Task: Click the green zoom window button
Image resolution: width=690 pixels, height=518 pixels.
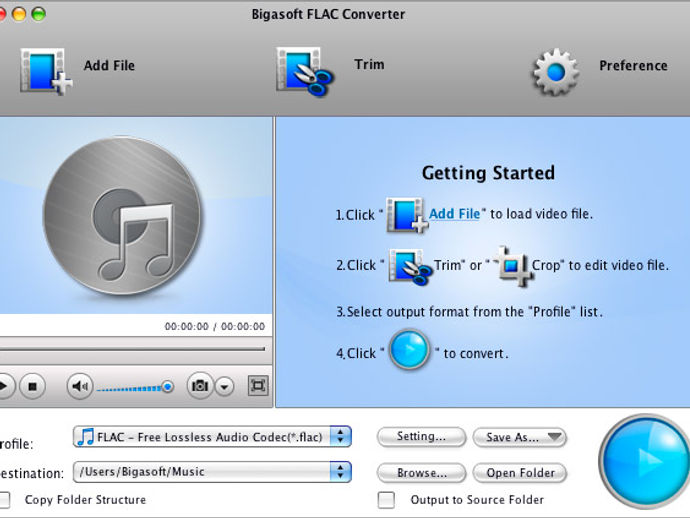Action: [x=39, y=14]
